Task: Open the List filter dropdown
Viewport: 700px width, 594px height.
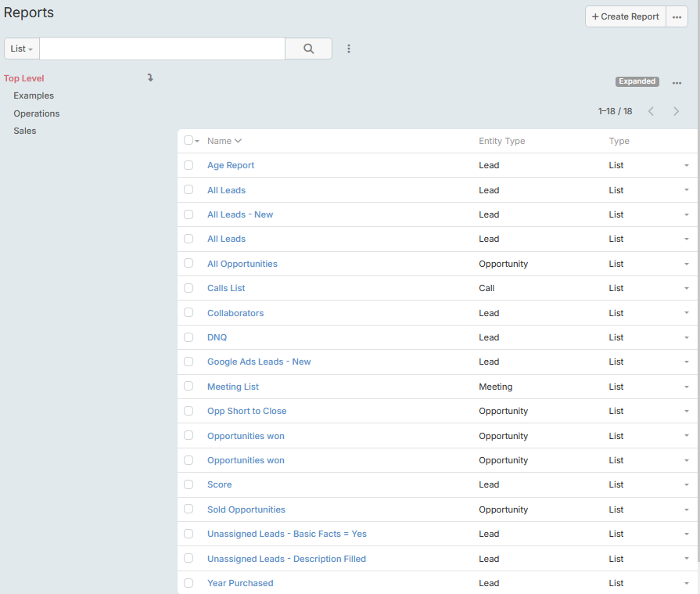Action: [22, 49]
